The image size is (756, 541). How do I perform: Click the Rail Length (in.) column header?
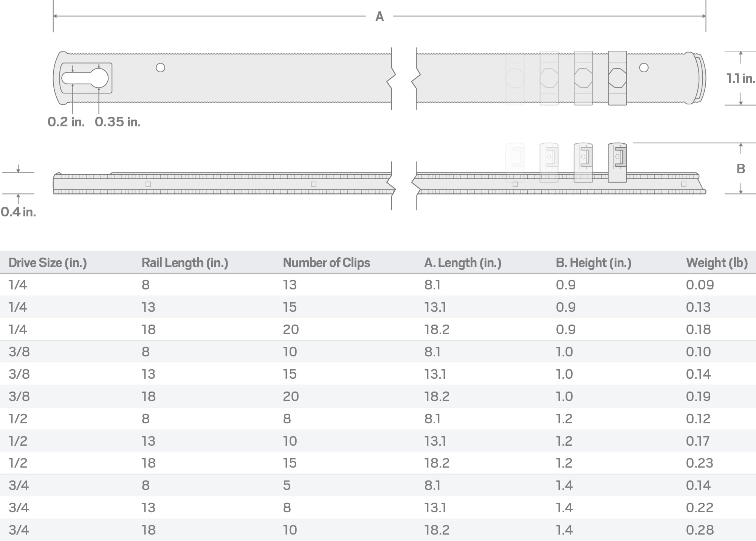[x=185, y=263]
